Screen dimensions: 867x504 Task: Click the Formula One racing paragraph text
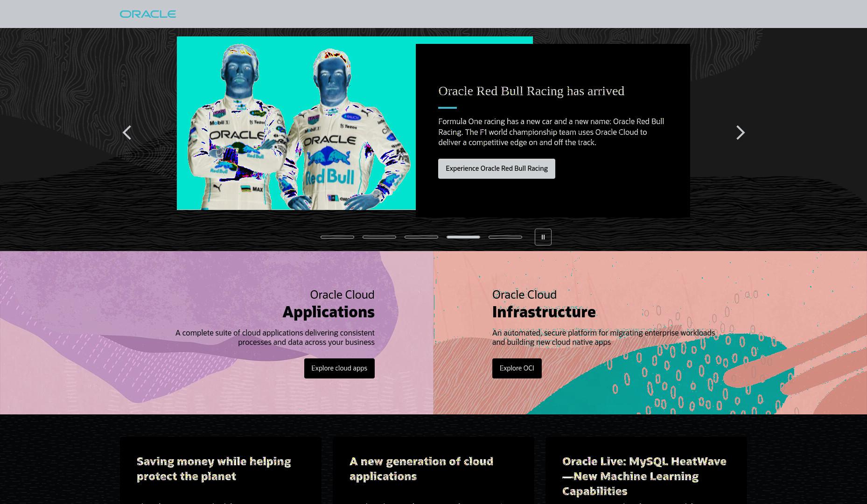(551, 132)
